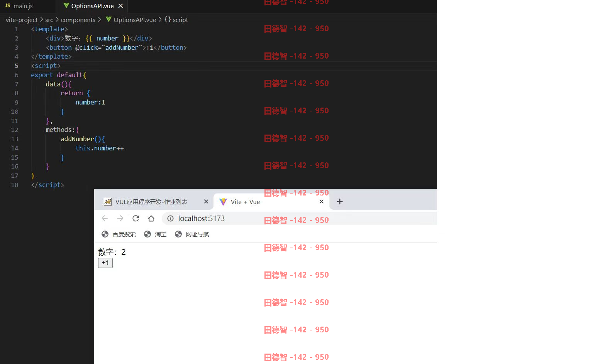Reload the localhost page
This screenshot has width=593, height=364.
(136, 219)
